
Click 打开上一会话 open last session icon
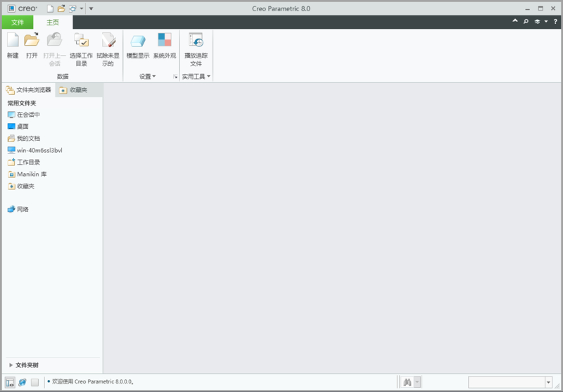[55, 39]
